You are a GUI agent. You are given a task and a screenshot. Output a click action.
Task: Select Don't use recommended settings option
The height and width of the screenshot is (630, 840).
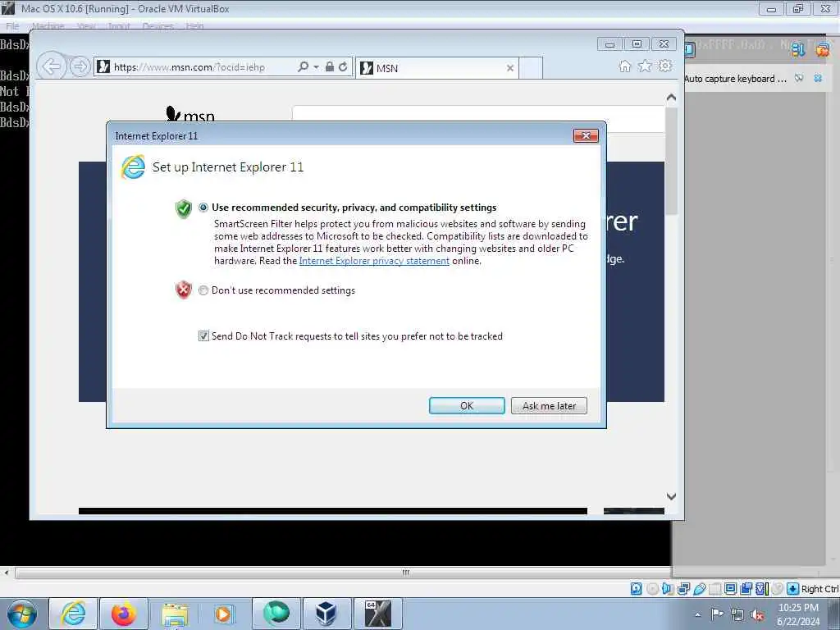click(x=203, y=290)
